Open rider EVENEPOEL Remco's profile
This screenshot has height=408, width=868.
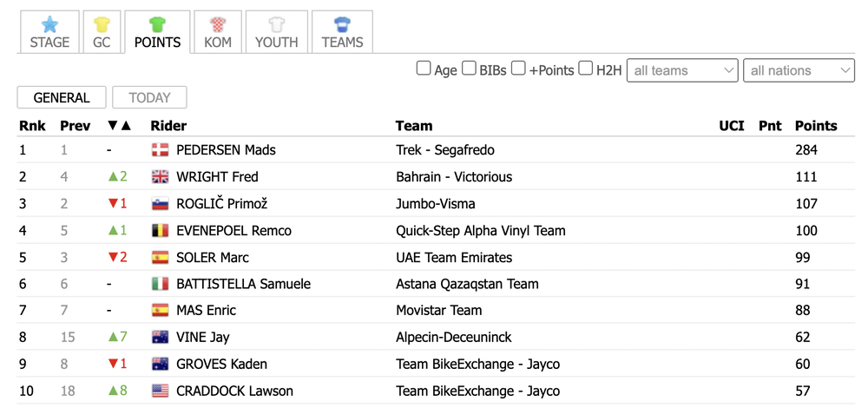pos(233,231)
